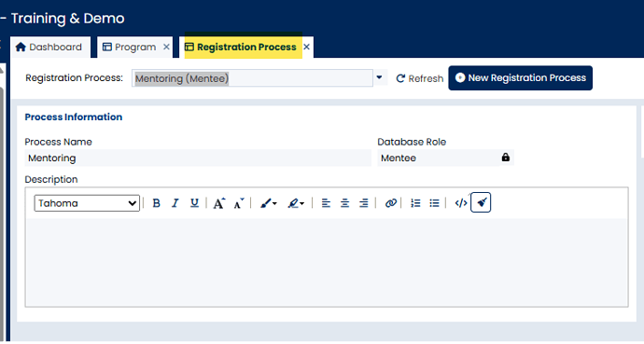The height and width of the screenshot is (344, 644).
Task: Apply bold formatting in description editor
Action: (x=156, y=203)
